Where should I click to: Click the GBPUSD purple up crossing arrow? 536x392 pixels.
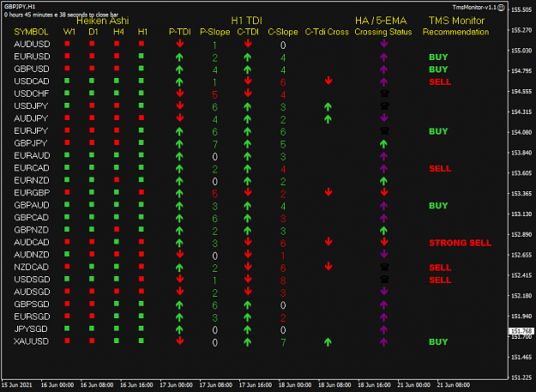tap(384, 69)
